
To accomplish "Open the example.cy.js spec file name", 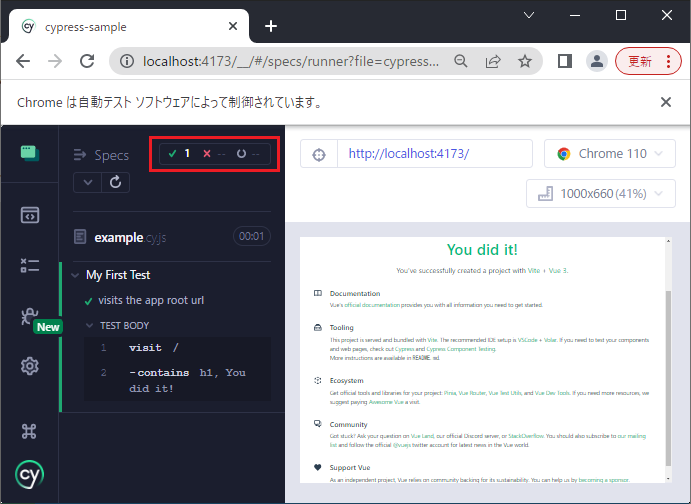I will click(x=130, y=237).
